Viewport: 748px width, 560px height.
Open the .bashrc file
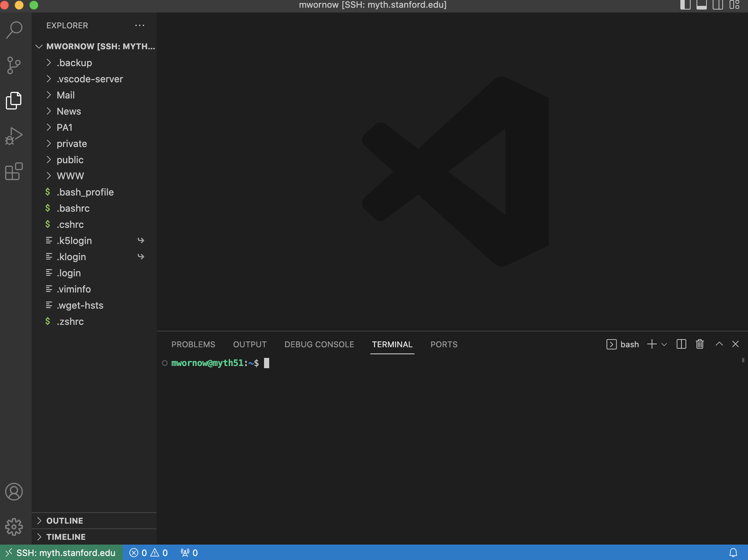pyautogui.click(x=94, y=208)
